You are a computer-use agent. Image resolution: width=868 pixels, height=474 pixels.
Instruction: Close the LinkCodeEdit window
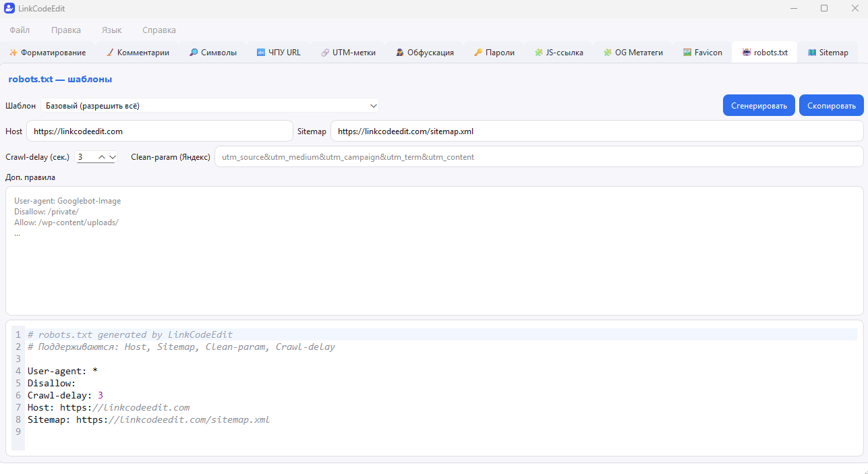854,8
